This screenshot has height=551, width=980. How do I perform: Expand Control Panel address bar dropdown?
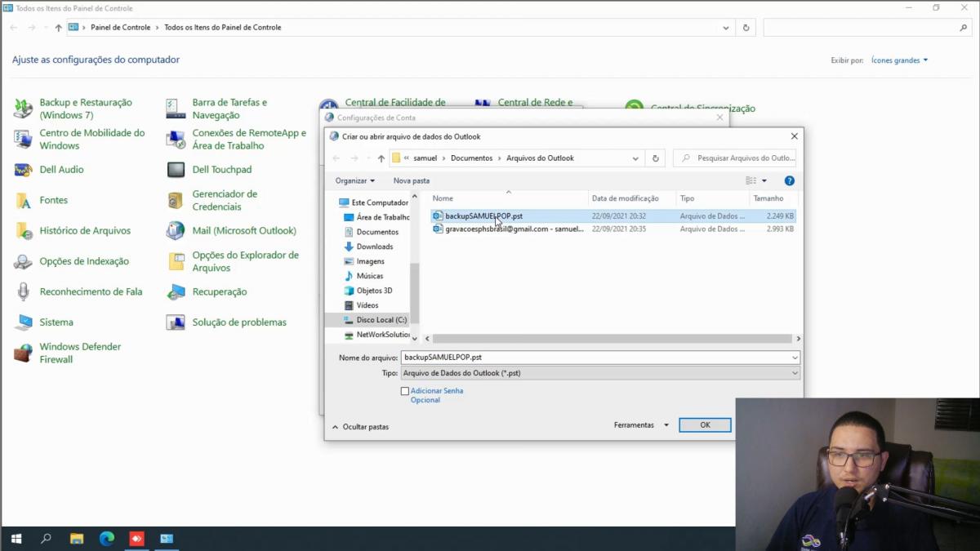(x=726, y=27)
